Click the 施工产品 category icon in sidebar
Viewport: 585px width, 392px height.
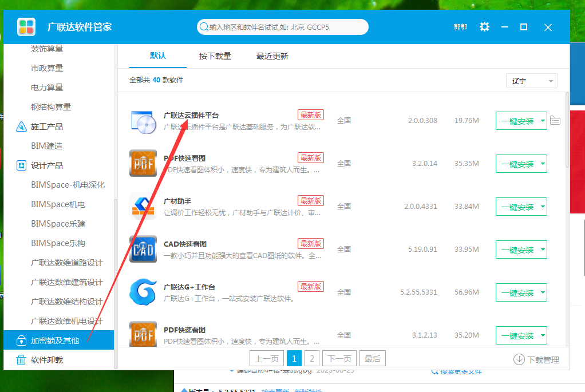[21, 127]
